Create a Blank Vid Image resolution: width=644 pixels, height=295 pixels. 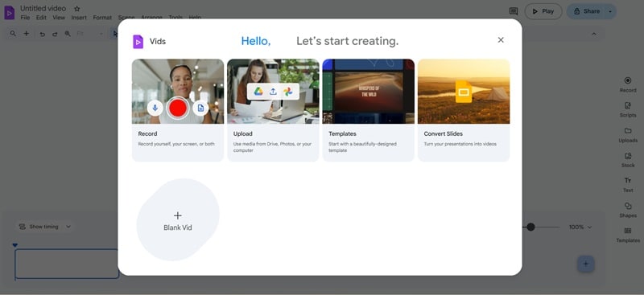pos(178,220)
